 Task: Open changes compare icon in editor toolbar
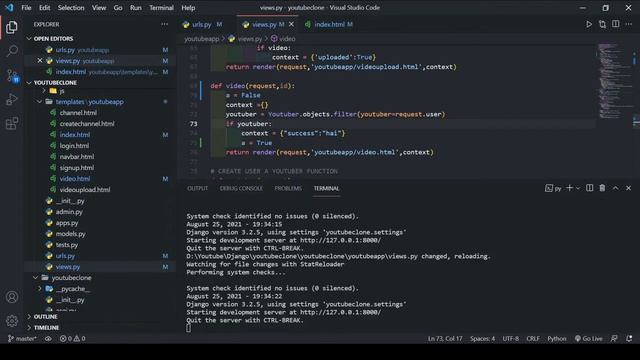(x=602, y=24)
